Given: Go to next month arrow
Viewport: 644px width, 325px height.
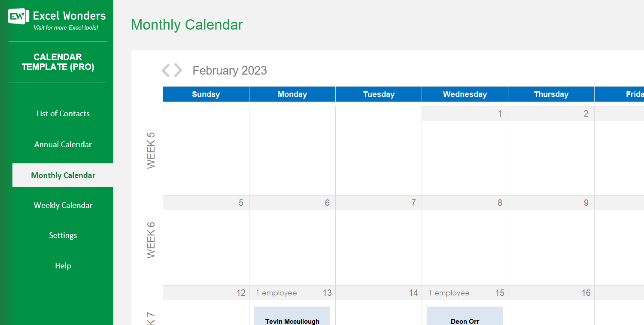Looking at the screenshot, I should [178, 70].
